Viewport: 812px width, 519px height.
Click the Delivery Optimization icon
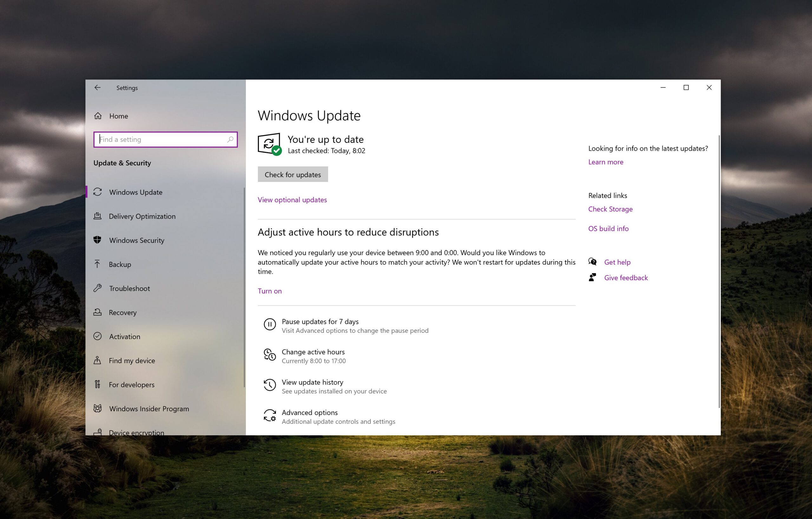coord(97,216)
